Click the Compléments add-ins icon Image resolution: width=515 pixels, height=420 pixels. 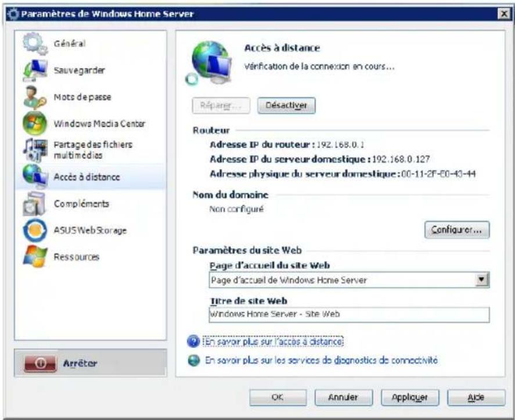pyautogui.click(x=34, y=204)
